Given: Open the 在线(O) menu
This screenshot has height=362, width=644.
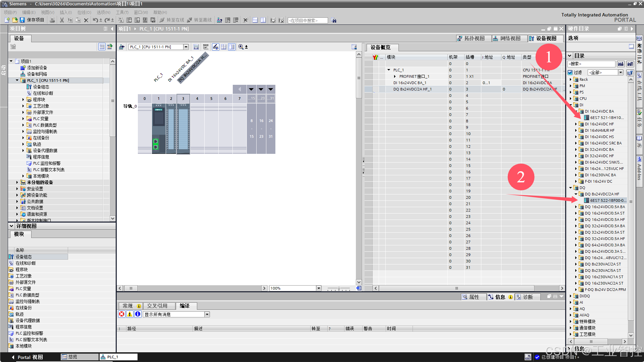Looking at the screenshot, I should click(84, 12).
